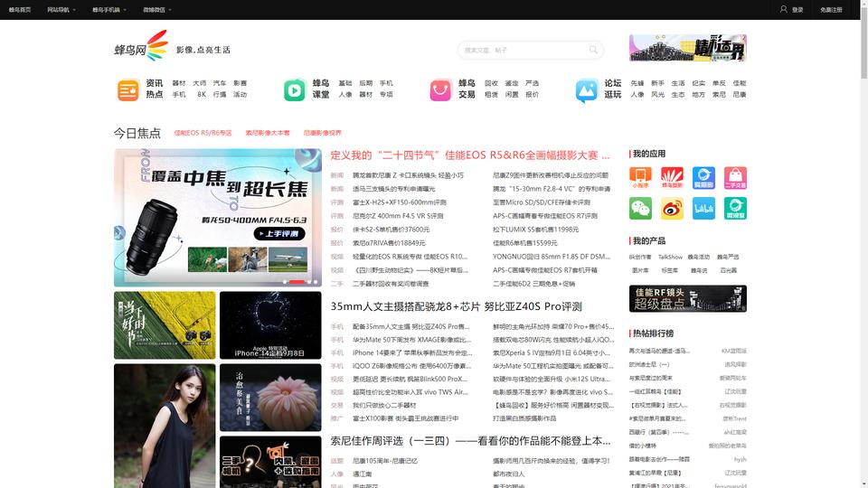Open the teal app icon beside bilibili
868x488 pixels.
click(x=735, y=208)
